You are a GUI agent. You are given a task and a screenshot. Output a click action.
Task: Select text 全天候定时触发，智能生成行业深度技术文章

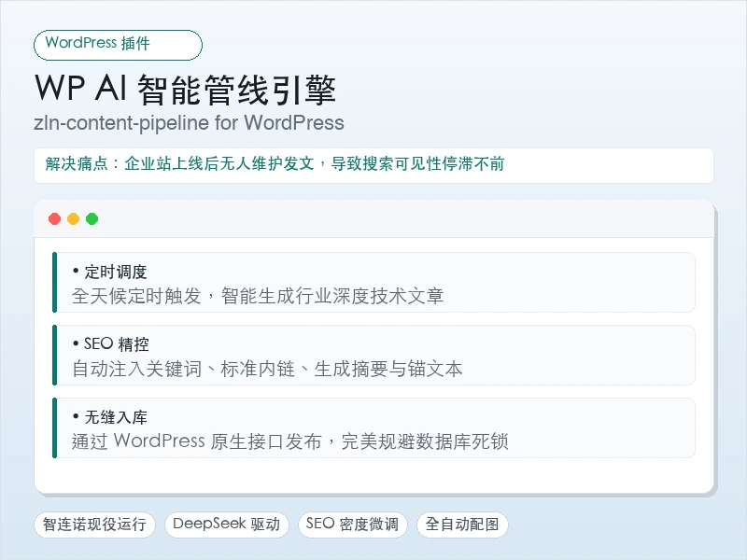click(x=258, y=296)
